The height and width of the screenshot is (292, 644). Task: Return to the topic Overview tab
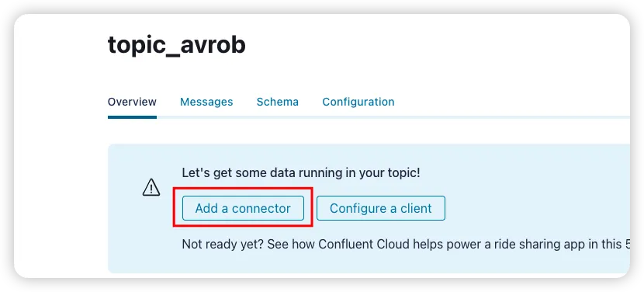coord(132,102)
